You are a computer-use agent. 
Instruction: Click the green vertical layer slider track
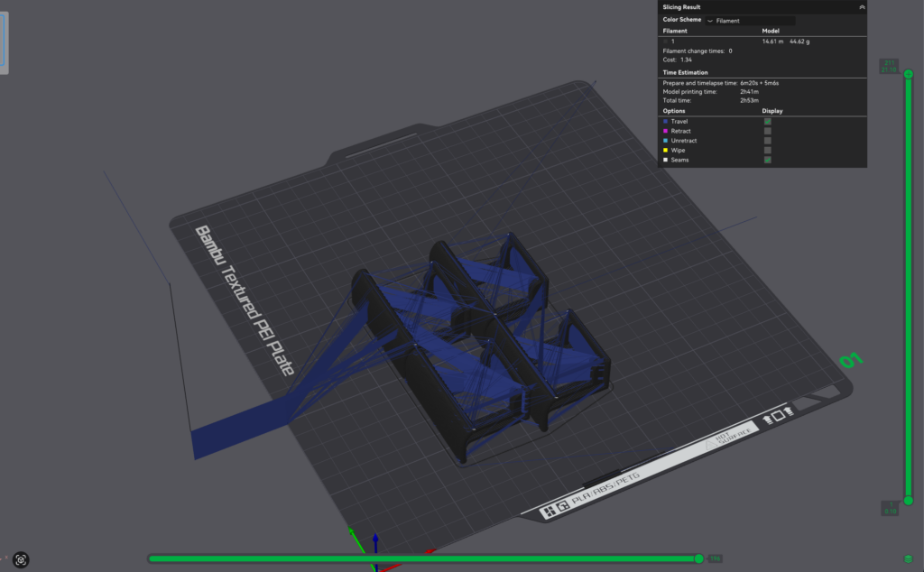(x=908, y=288)
